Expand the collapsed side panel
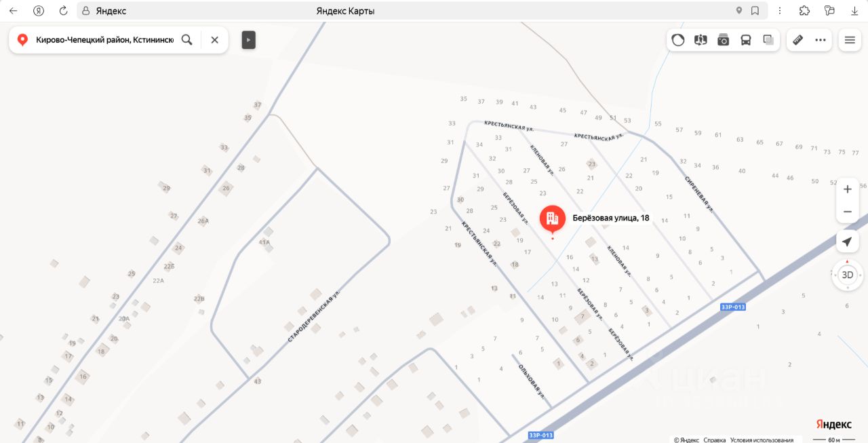The height and width of the screenshot is (443, 868). [x=248, y=40]
